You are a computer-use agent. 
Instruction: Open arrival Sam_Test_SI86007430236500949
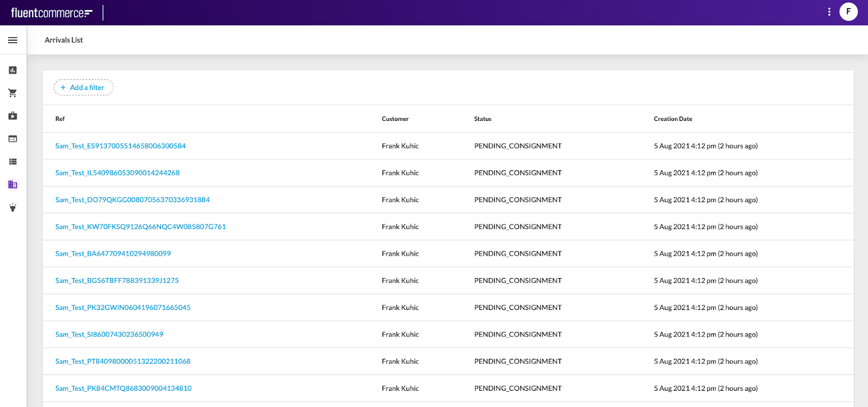click(x=109, y=334)
